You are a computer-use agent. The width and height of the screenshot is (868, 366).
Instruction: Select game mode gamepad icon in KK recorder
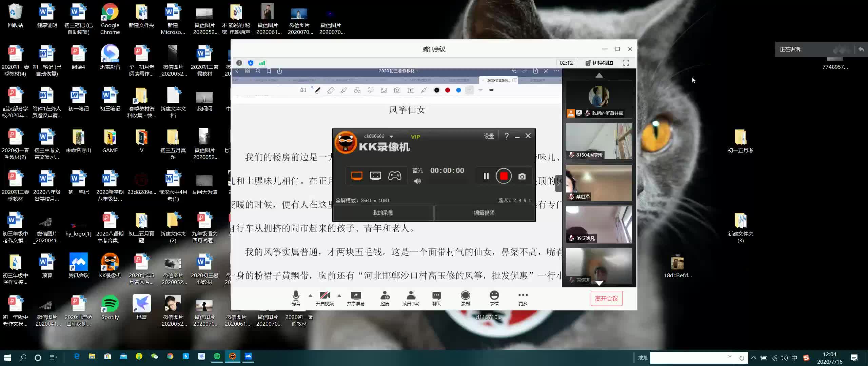pos(395,176)
